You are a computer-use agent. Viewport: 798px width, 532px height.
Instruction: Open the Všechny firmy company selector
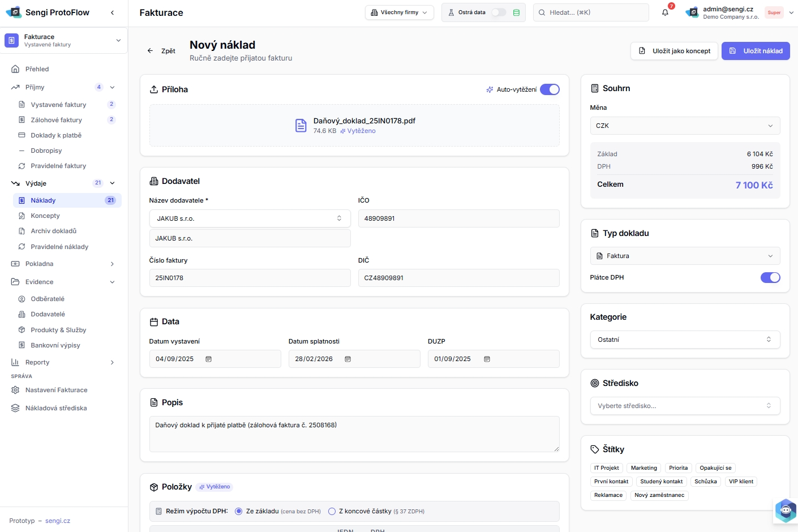coord(399,12)
